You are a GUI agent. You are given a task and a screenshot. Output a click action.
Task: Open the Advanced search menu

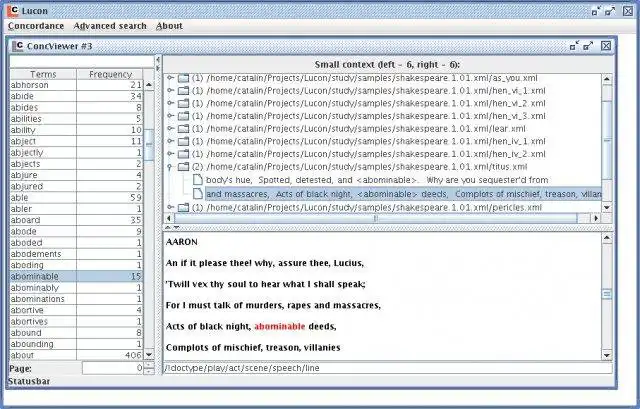pyautogui.click(x=110, y=26)
